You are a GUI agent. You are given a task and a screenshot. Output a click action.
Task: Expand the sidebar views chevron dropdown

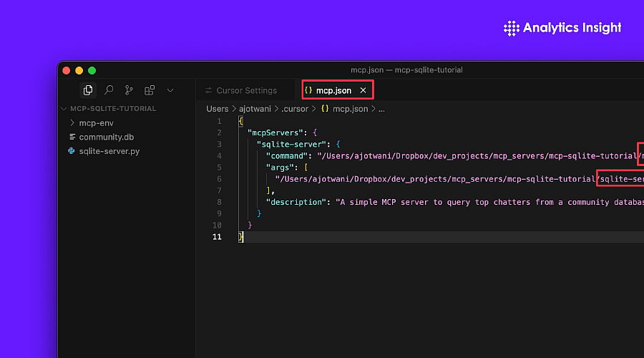coord(170,90)
